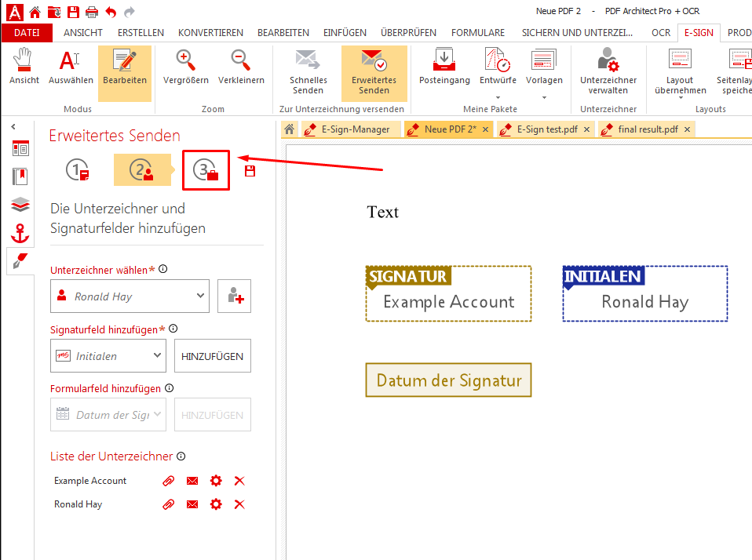Open the FORMULARE ribbon tab

click(x=478, y=33)
